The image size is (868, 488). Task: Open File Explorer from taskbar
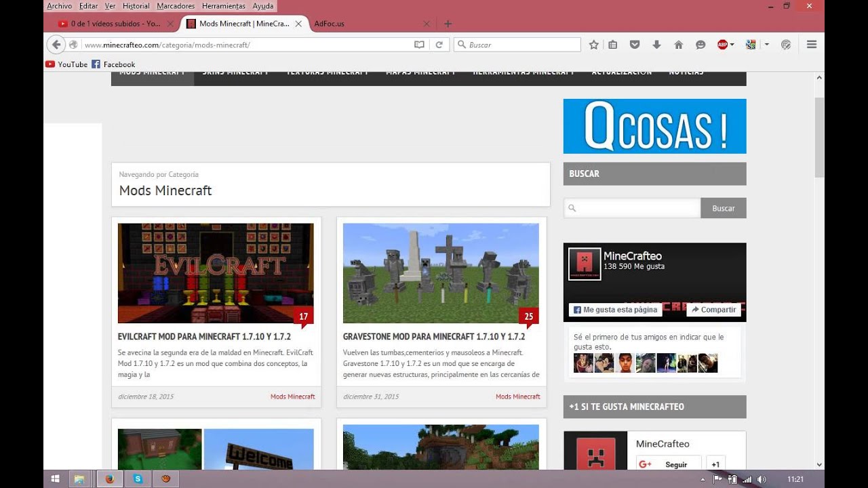coord(79,479)
